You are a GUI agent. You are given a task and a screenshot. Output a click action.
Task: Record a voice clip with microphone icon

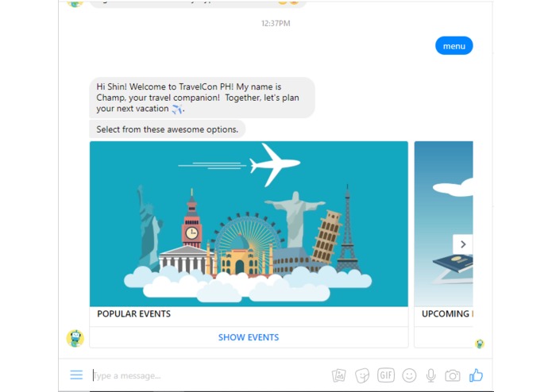point(431,375)
